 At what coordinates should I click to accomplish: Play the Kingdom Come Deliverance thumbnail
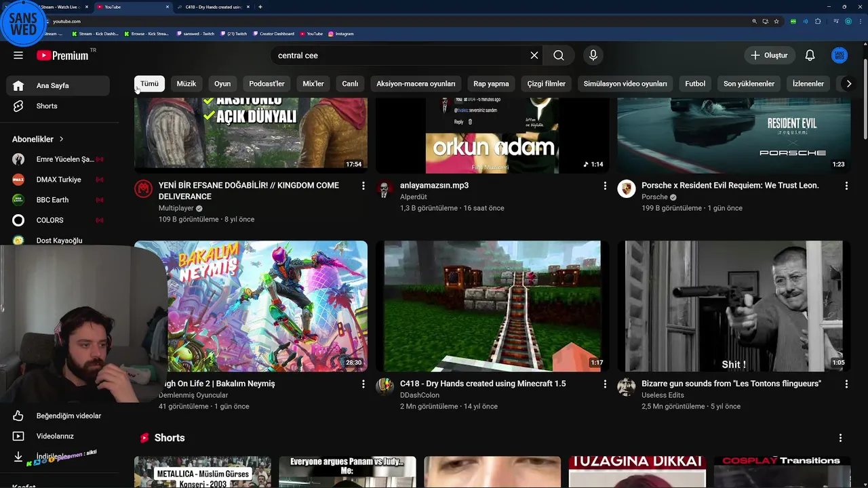coord(251,135)
